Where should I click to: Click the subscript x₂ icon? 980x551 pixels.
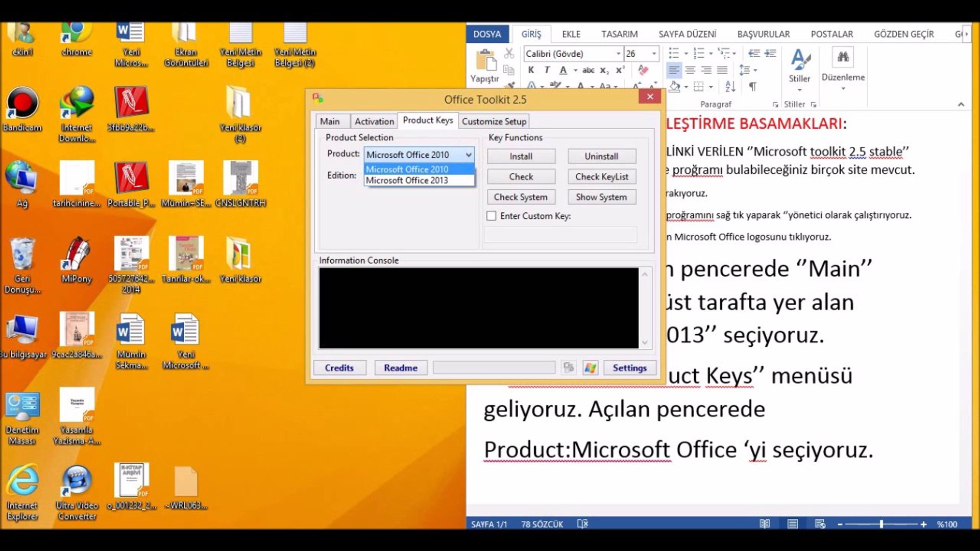(x=604, y=70)
